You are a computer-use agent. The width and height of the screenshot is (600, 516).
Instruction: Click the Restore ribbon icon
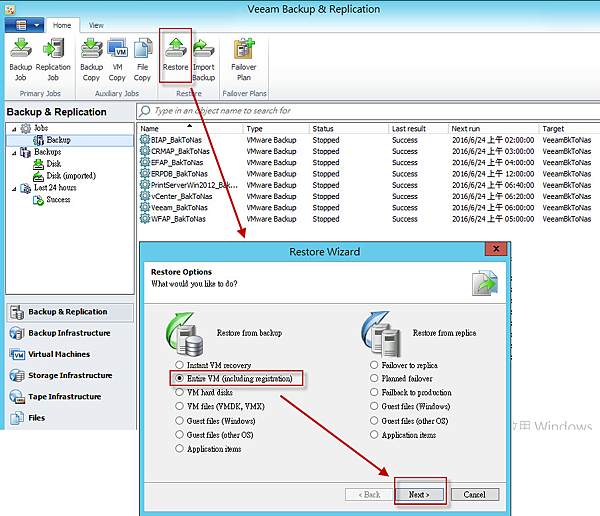click(x=176, y=55)
